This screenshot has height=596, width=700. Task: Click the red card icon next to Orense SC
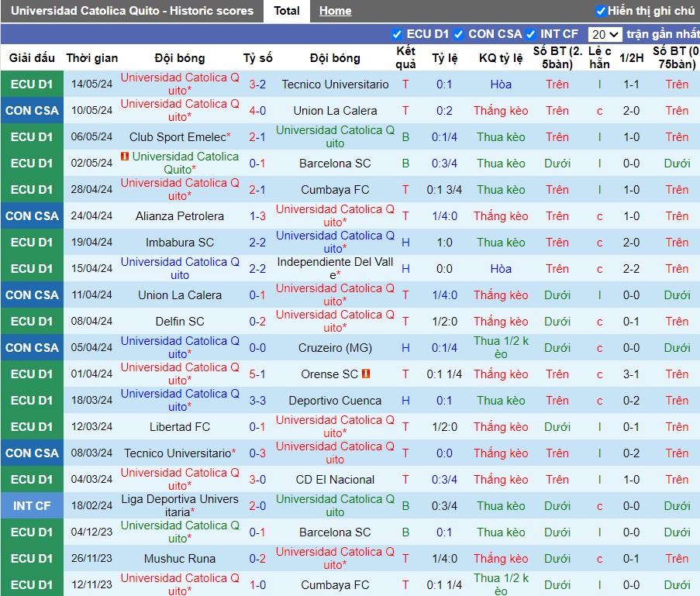point(366,374)
